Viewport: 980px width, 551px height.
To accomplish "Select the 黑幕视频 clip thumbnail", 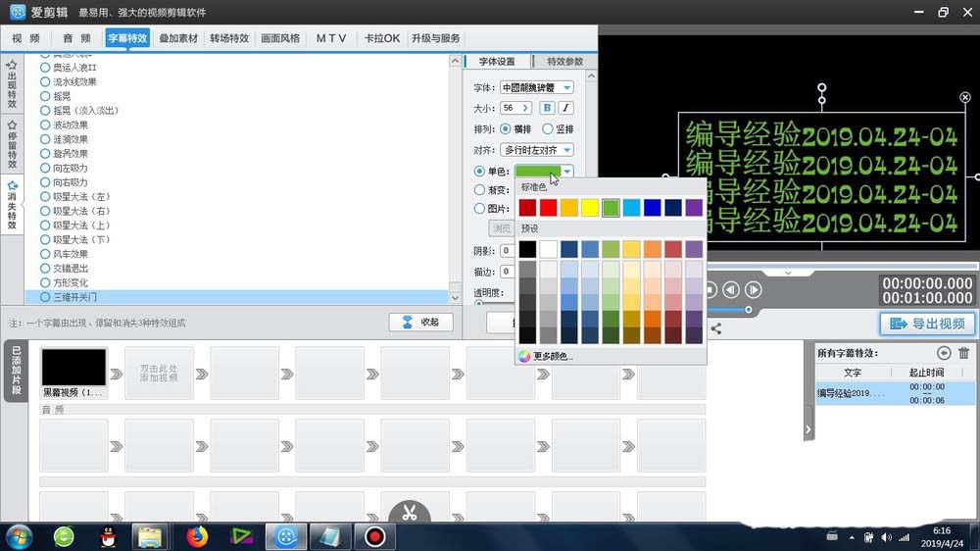I will [73, 368].
